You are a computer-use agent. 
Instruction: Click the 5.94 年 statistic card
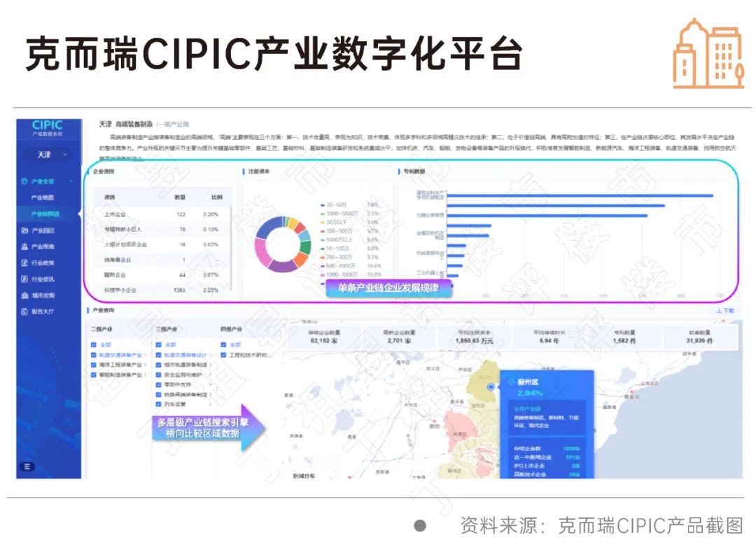tap(549, 337)
